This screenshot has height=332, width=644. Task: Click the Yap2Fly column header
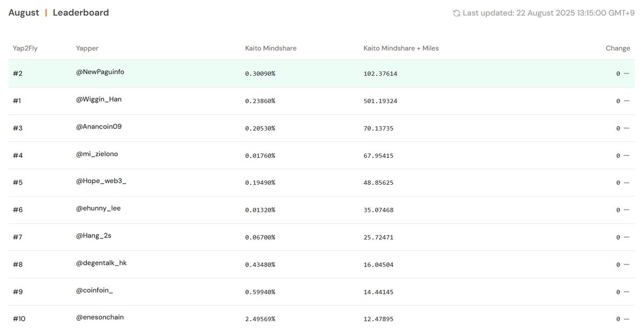[25, 48]
